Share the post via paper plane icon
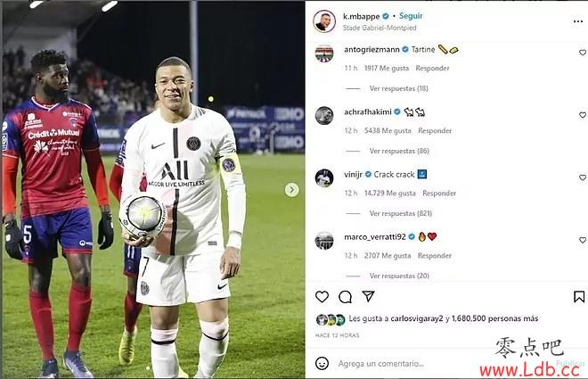 [x=368, y=296]
